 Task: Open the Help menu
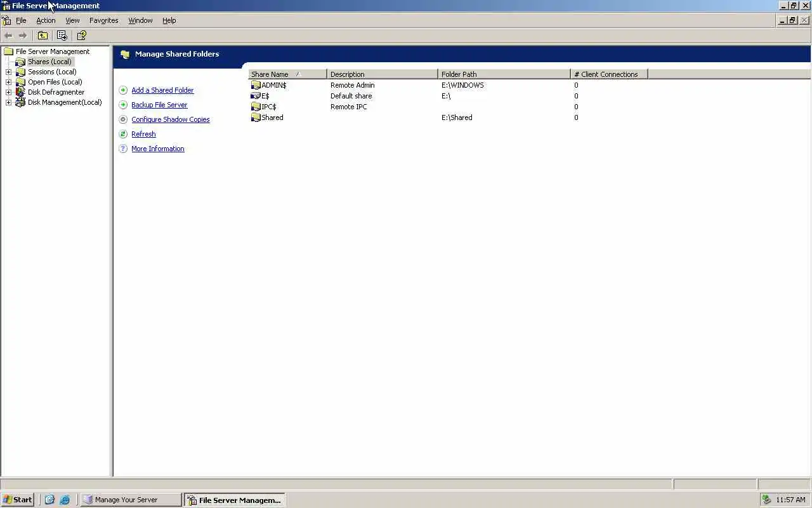(x=169, y=20)
